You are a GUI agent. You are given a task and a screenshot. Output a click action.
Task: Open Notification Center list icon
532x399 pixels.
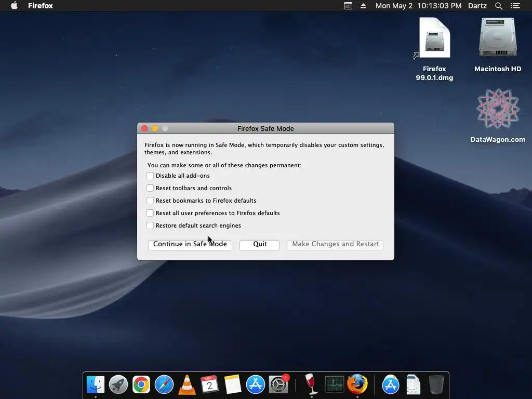point(515,6)
